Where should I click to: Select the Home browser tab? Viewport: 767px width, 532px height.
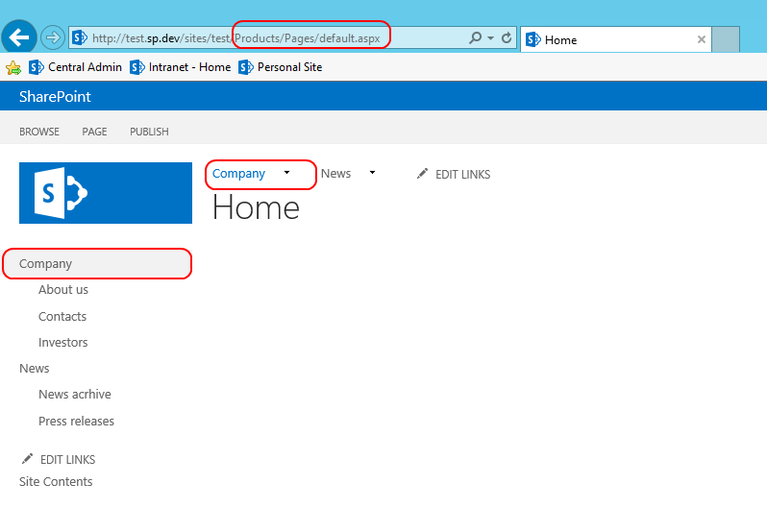tap(615, 39)
